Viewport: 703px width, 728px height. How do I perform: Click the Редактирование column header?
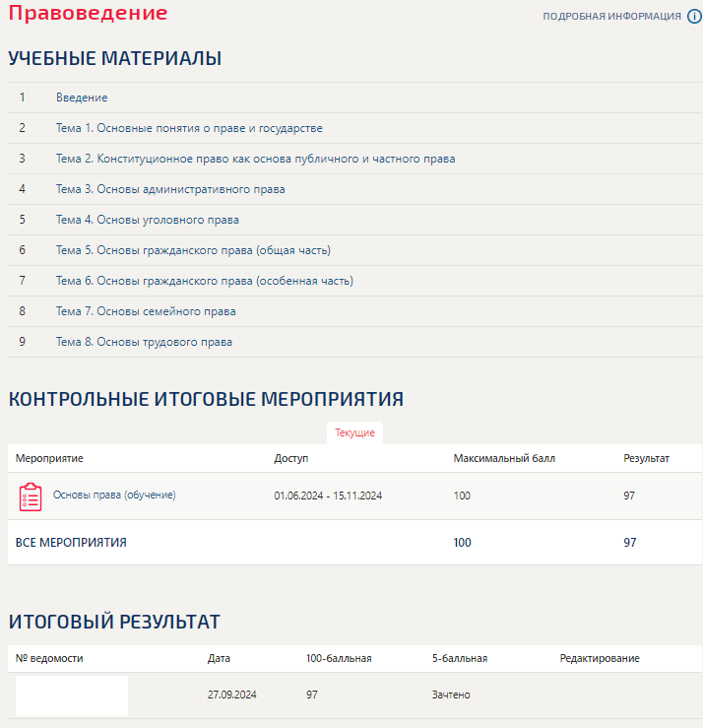pyautogui.click(x=599, y=658)
